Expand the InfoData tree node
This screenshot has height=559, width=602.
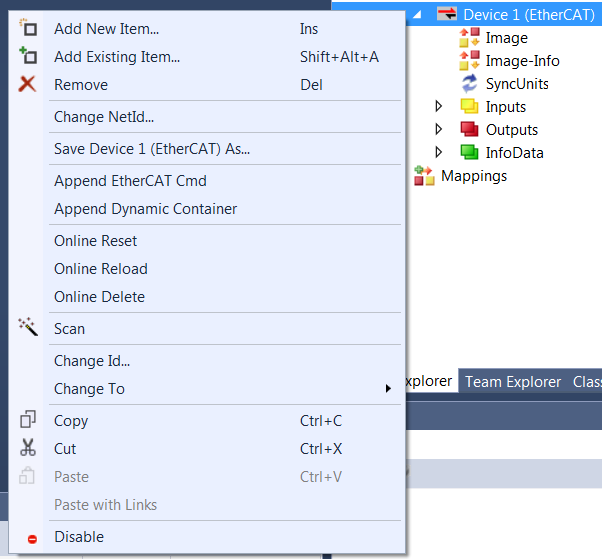pos(438,152)
